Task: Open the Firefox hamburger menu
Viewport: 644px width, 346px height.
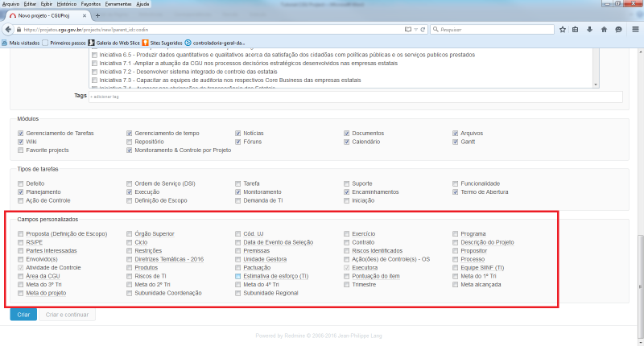Action: click(x=634, y=29)
